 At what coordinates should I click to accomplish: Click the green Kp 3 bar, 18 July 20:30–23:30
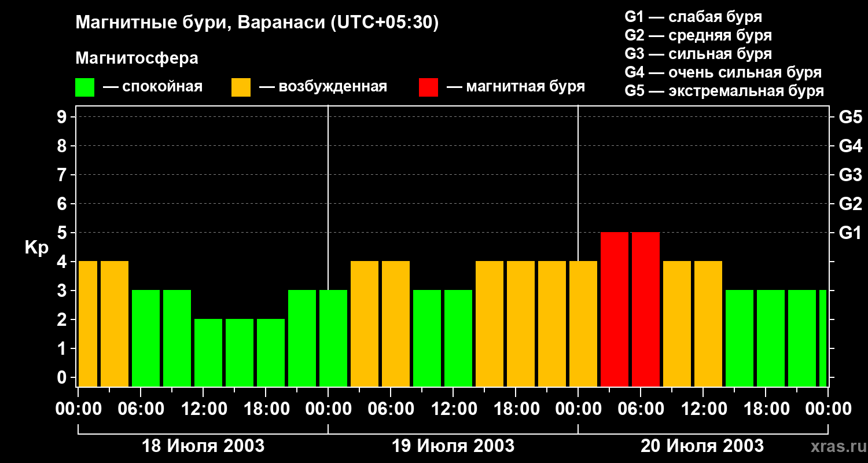tap(302, 338)
